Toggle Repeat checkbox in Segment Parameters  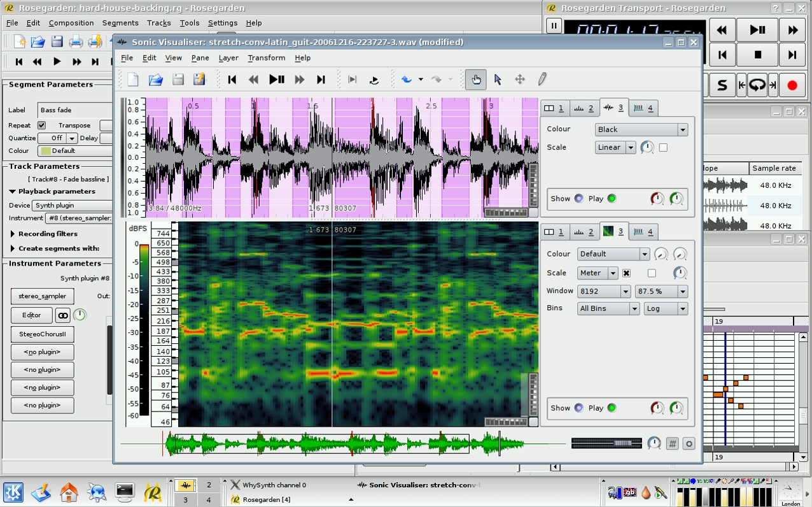(x=41, y=125)
